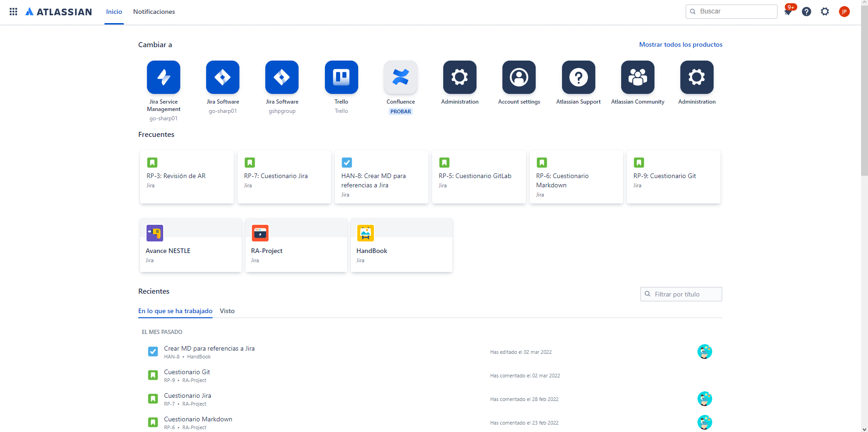
Task: Open the settings gear in top bar
Action: [825, 12]
